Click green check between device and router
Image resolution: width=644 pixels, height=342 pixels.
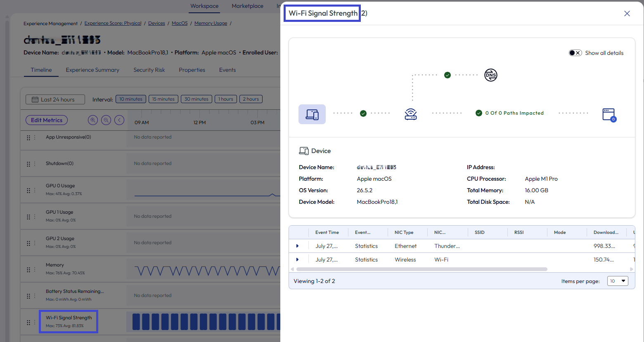coord(363,113)
